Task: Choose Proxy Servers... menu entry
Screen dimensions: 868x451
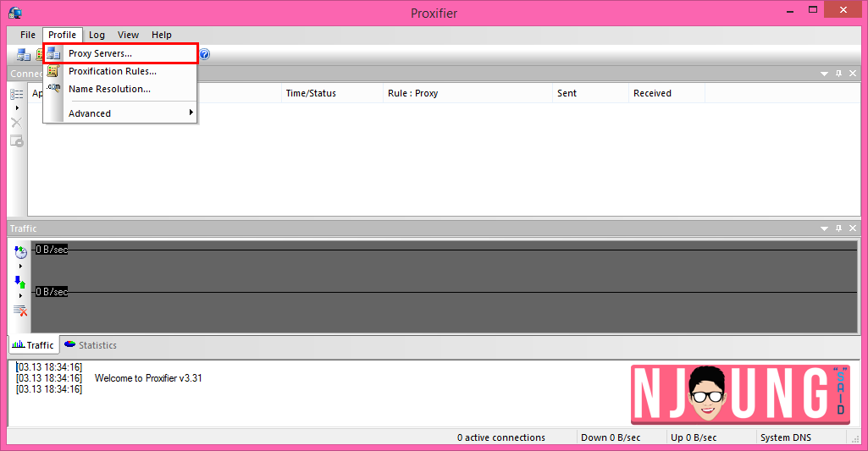Action: (x=120, y=53)
